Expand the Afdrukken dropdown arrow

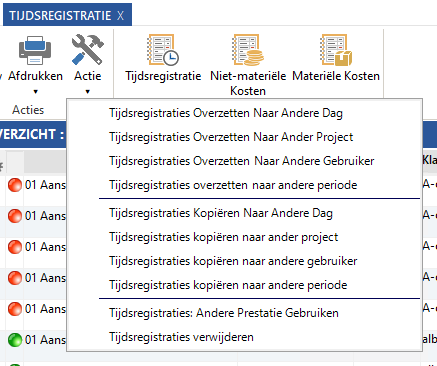pyautogui.click(x=35, y=92)
